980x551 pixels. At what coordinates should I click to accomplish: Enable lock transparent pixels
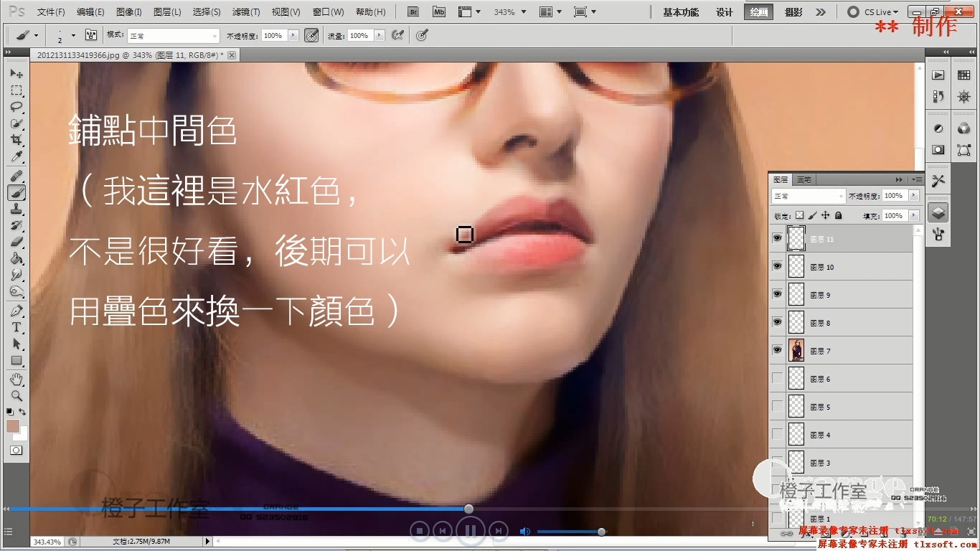pos(800,215)
